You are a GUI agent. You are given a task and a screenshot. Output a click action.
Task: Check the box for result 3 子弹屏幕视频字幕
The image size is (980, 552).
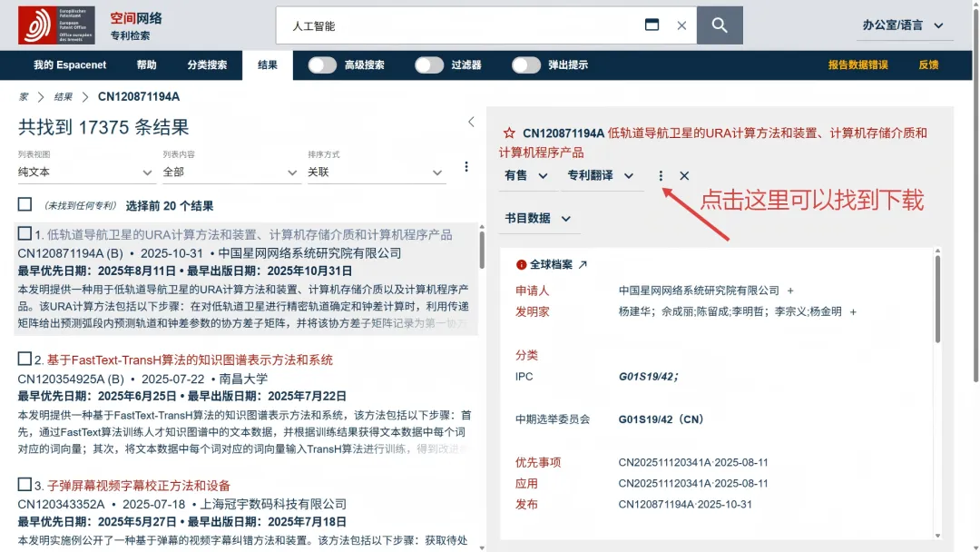[x=24, y=485]
